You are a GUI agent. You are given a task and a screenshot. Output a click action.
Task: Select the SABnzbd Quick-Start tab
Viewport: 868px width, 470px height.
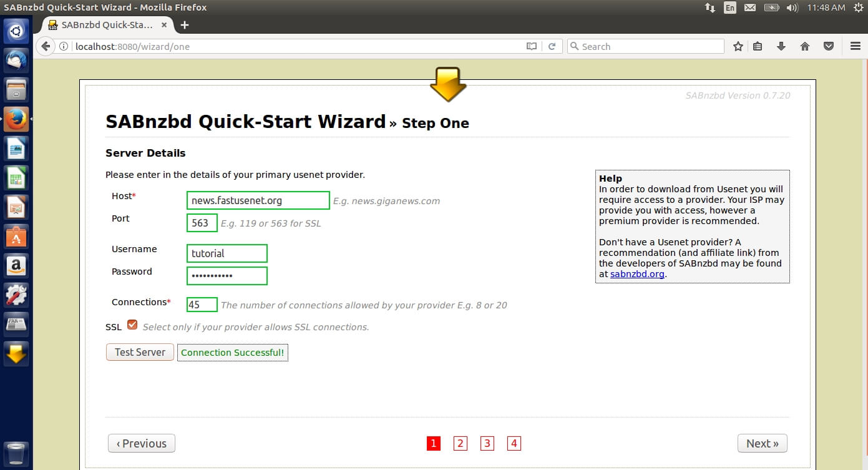105,25
